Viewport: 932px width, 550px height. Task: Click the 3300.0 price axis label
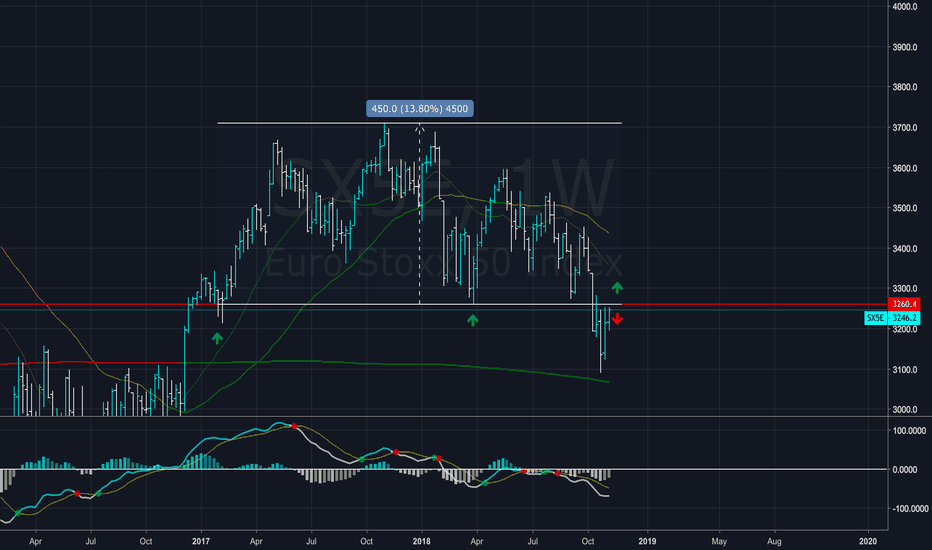click(x=905, y=288)
